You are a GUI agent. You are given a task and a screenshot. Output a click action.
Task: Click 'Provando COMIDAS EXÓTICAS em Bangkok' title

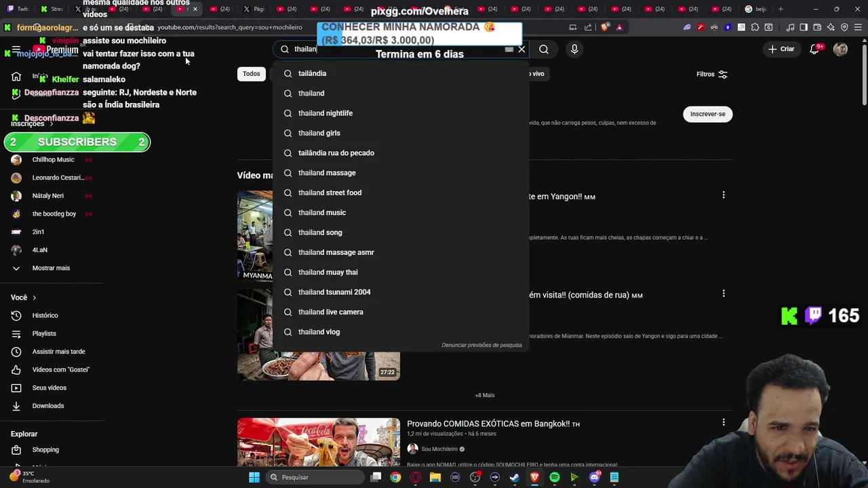[493, 424]
